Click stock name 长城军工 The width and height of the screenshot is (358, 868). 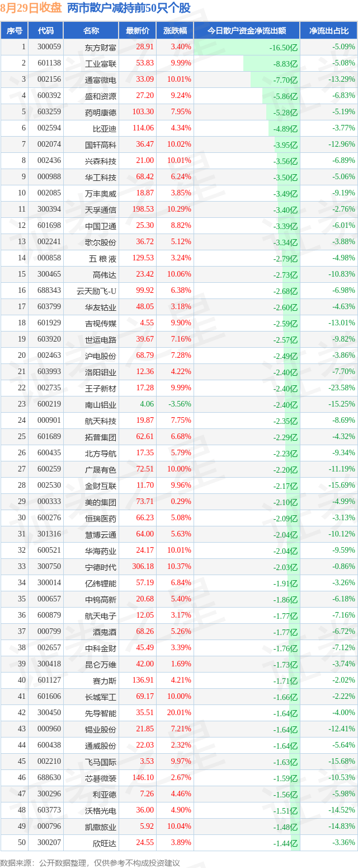(x=101, y=697)
